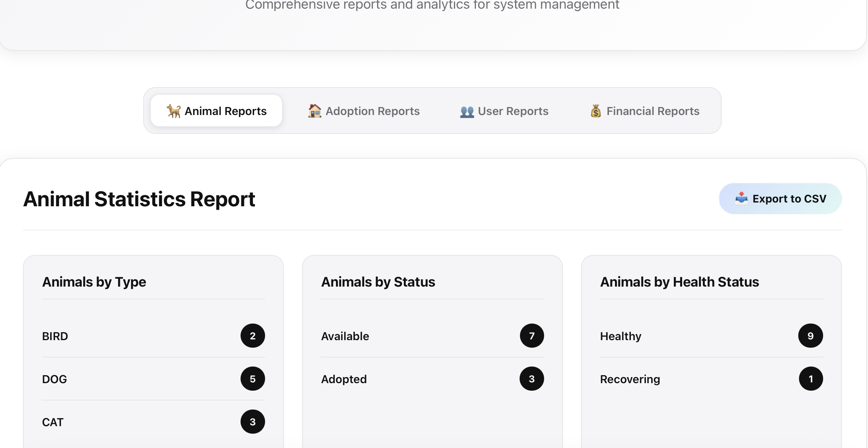Click the Animals by Health Status header
This screenshot has width=868, height=448.
tap(679, 281)
